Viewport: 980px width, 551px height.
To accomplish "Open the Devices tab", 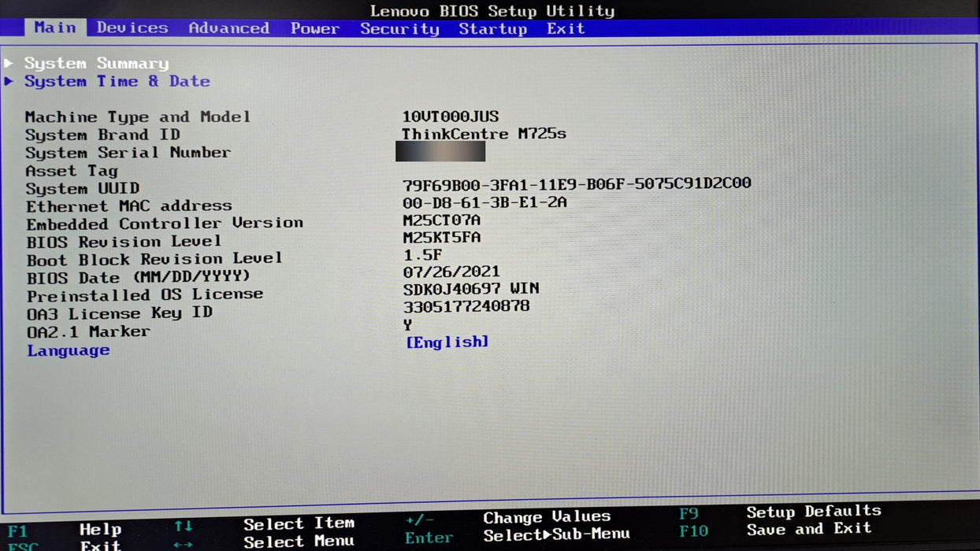I will point(132,28).
